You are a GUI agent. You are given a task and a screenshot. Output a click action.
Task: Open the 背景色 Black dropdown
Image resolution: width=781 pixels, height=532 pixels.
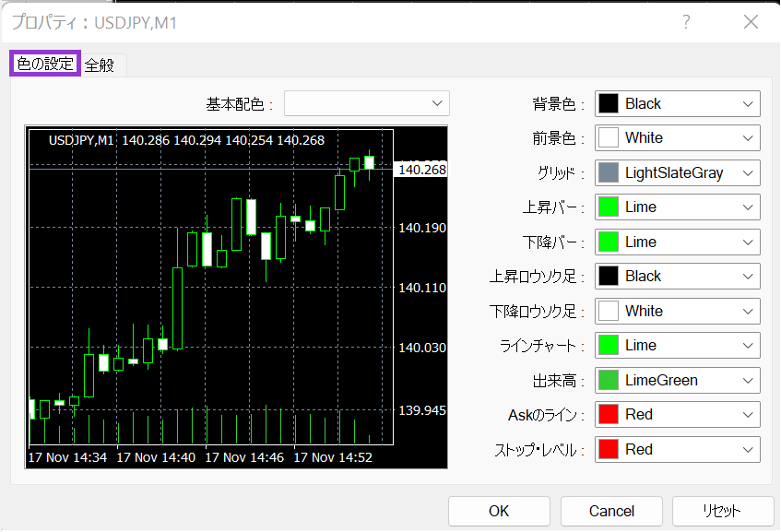[x=678, y=103]
